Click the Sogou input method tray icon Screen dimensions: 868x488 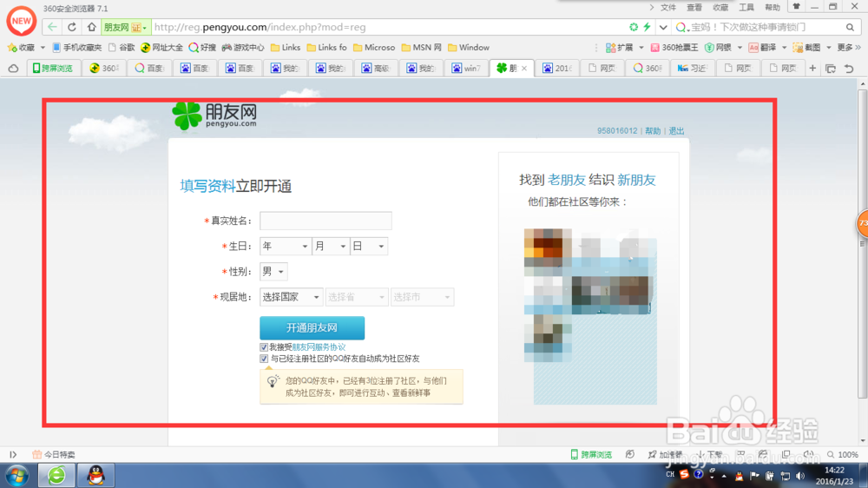(684, 474)
